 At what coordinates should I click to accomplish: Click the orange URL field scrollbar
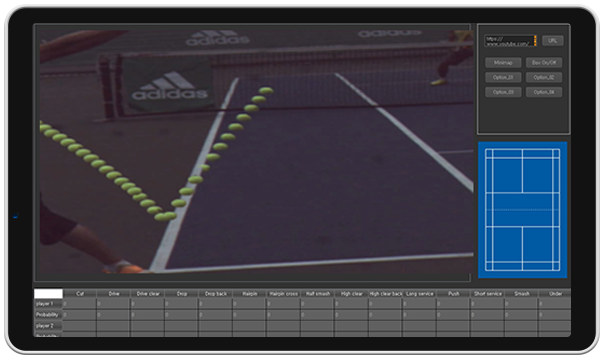[535, 41]
